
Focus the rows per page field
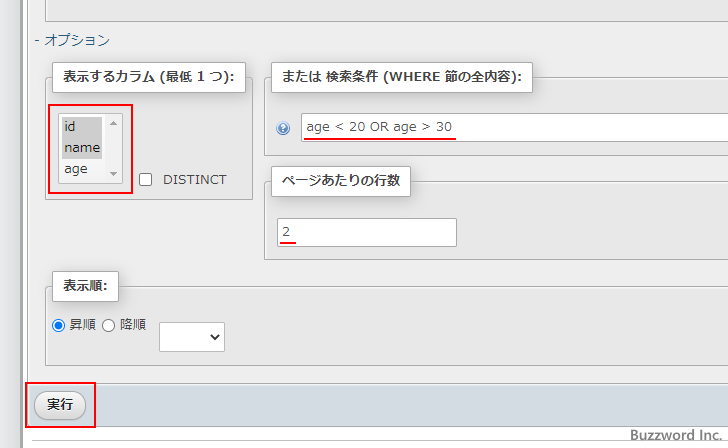[367, 232]
